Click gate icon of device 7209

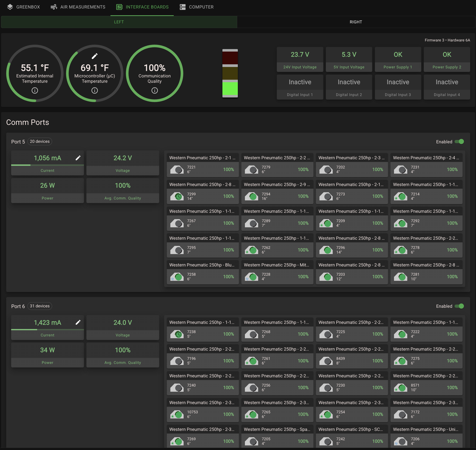(326, 223)
